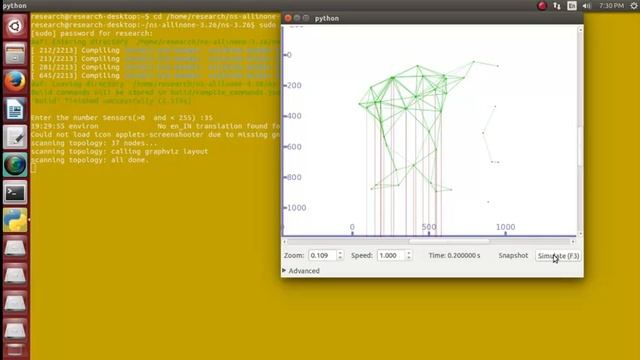640x360 pixels.
Task: Open the second drive icon in dock
Action: coord(15,276)
